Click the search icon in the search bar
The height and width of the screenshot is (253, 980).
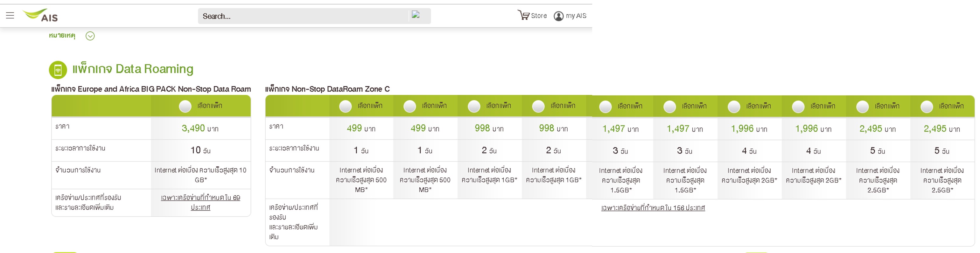tap(416, 15)
